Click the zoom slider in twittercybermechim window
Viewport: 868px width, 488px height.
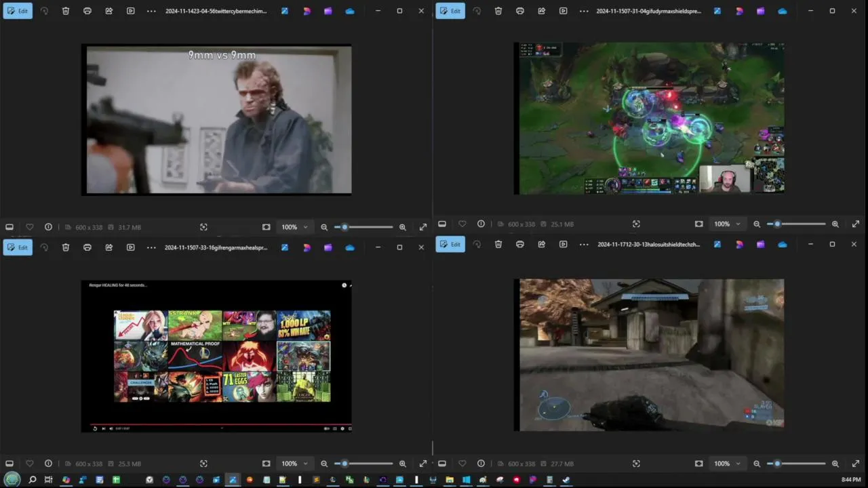click(363, 227)
